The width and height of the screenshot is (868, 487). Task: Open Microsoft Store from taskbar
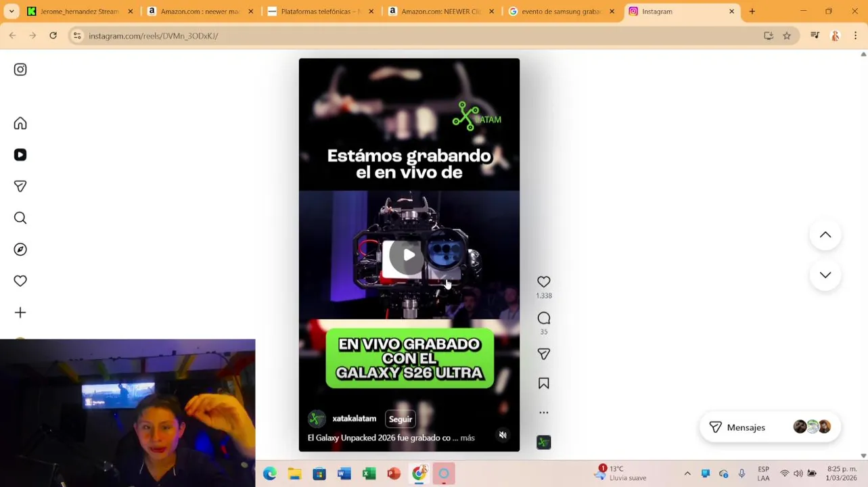[319, 474]
